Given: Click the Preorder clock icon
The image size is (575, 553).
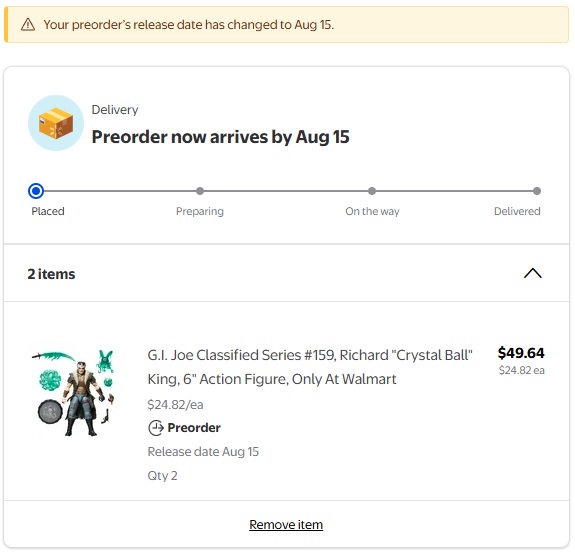Looking at the screenshot, I should (156, 428).
